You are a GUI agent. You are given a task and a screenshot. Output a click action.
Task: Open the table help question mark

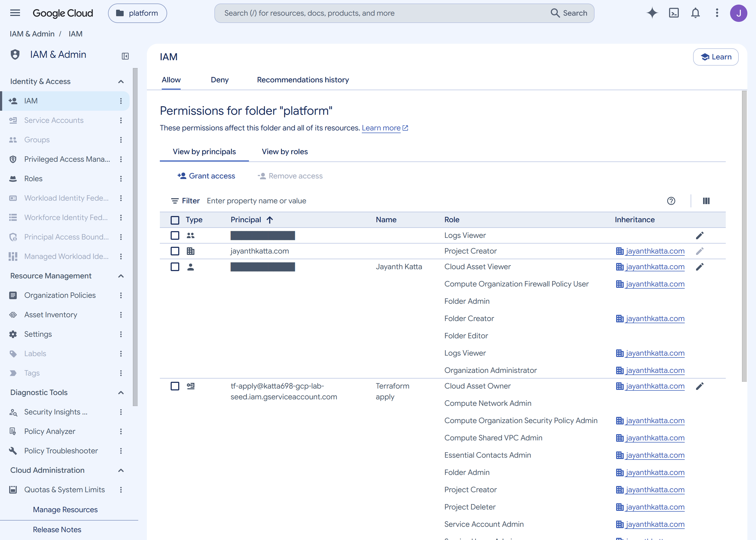[x=671, y=201]
